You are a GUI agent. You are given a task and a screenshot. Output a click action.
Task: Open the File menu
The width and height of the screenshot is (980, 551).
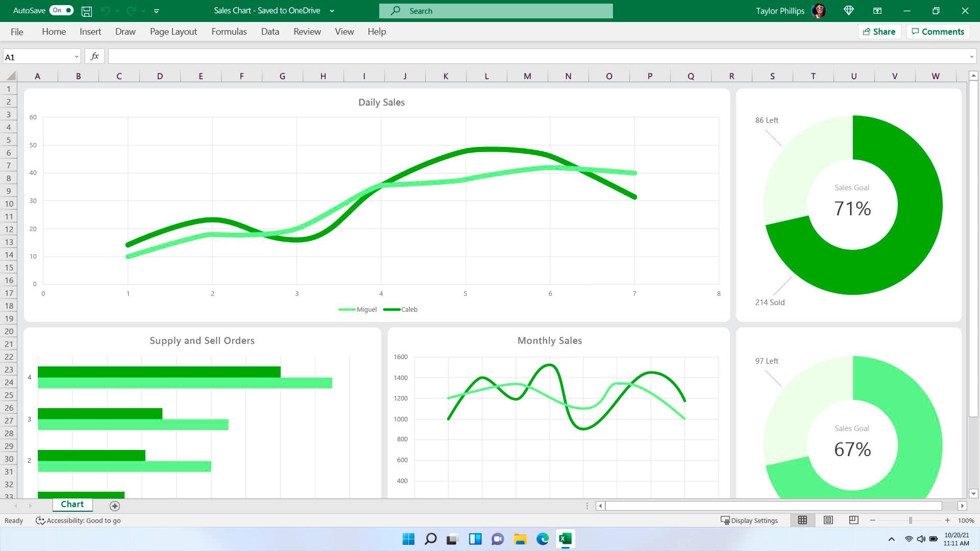(16, 32)
